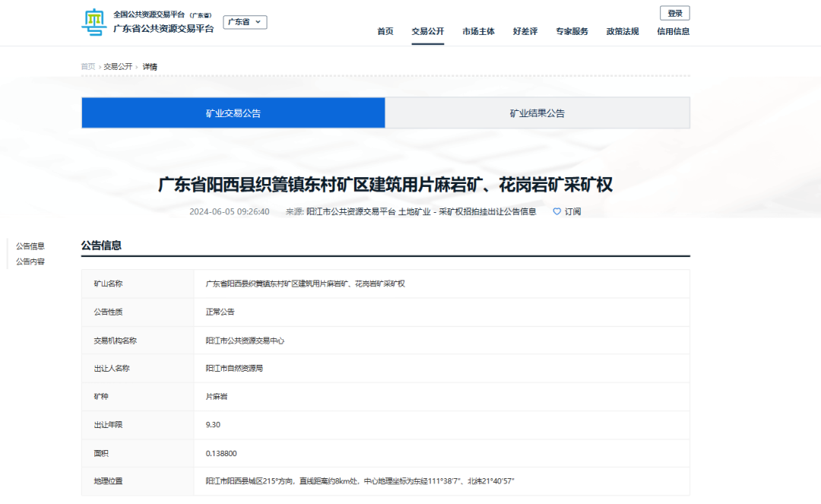Go to 首页 in top navigation
The width and height of the screenshot is (821, 504).
tap(385, 31)
